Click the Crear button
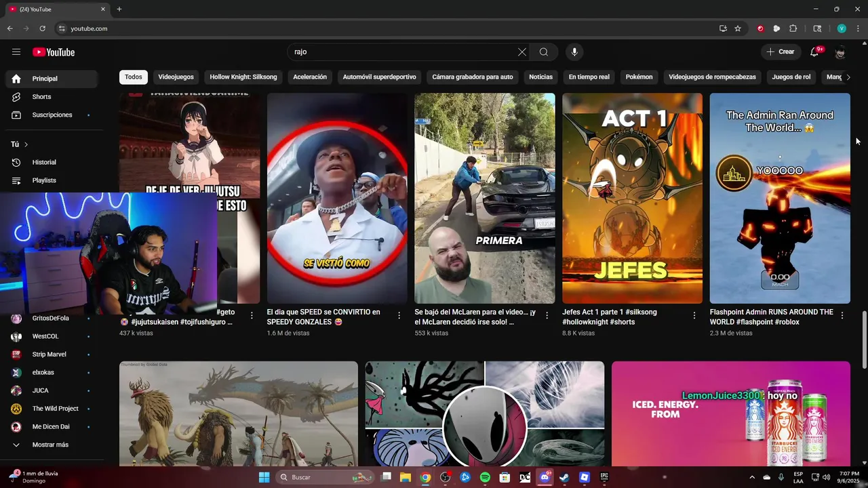This screenshot has width=868, height=488. coord(781,52)
